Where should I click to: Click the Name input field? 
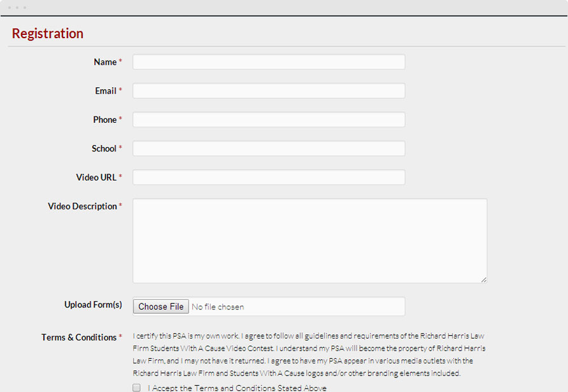(x=269, y=62)
